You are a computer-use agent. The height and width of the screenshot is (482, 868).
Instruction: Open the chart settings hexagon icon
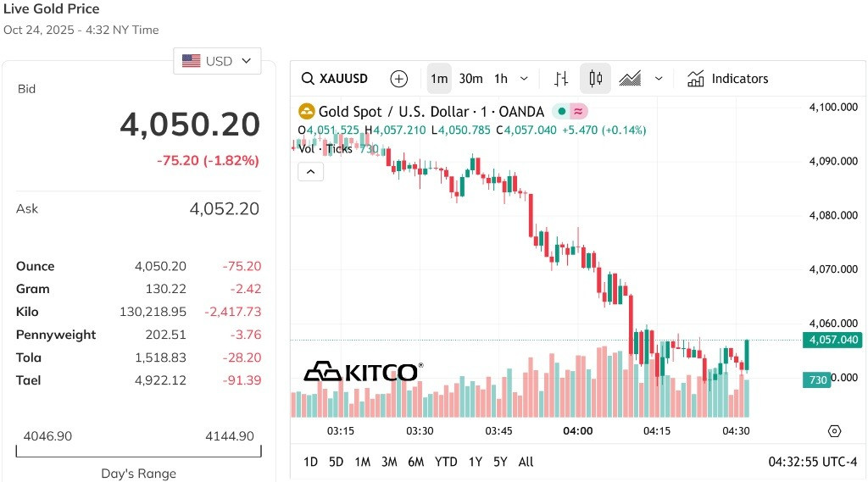click(x=834, y=431)
